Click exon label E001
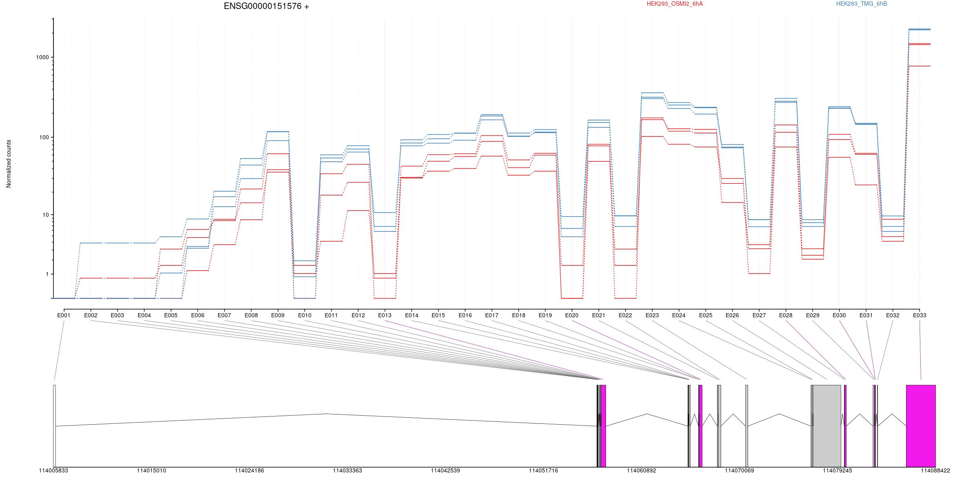980x490 pixels. click(64, 315)
